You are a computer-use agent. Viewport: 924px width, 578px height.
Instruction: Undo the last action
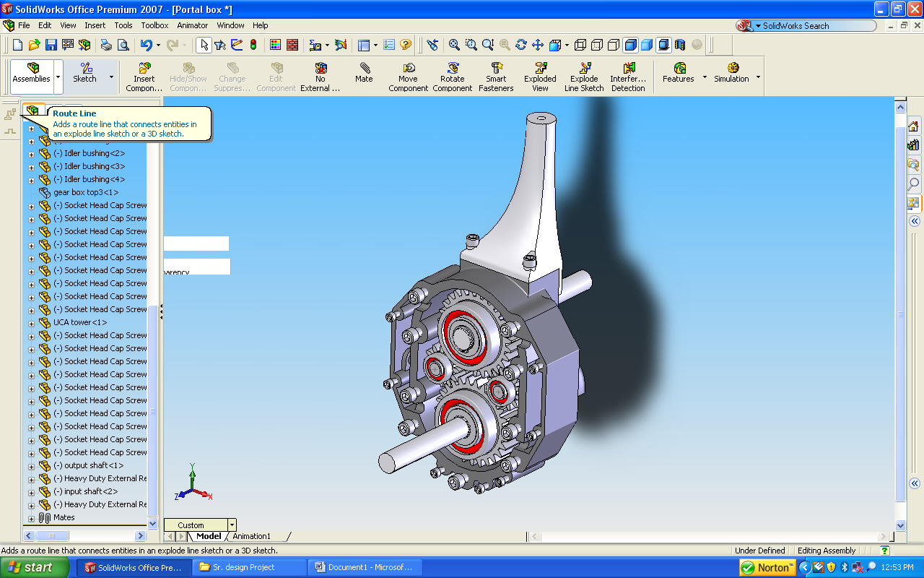pos(146,45)
